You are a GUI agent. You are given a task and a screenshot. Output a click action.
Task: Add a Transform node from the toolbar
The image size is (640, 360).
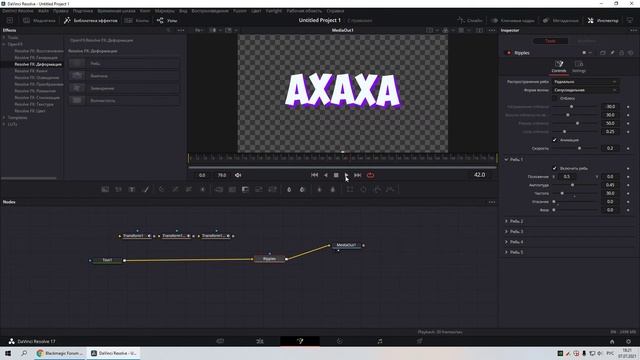(x=272, y=189)
